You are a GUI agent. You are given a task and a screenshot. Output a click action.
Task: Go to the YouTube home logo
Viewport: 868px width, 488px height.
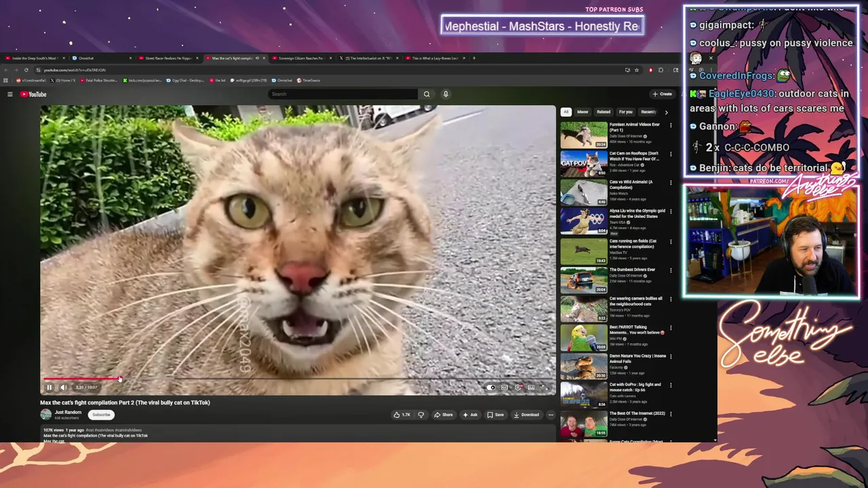click(33, 94)
